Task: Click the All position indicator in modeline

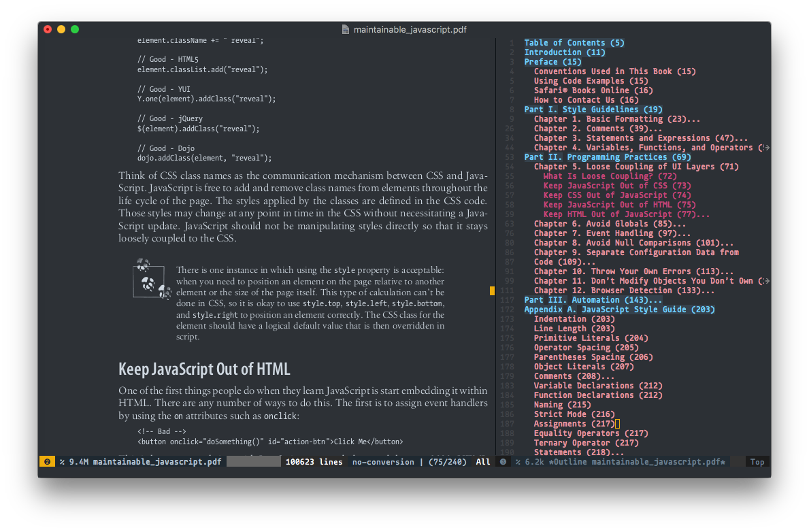Action: [483, 462]
